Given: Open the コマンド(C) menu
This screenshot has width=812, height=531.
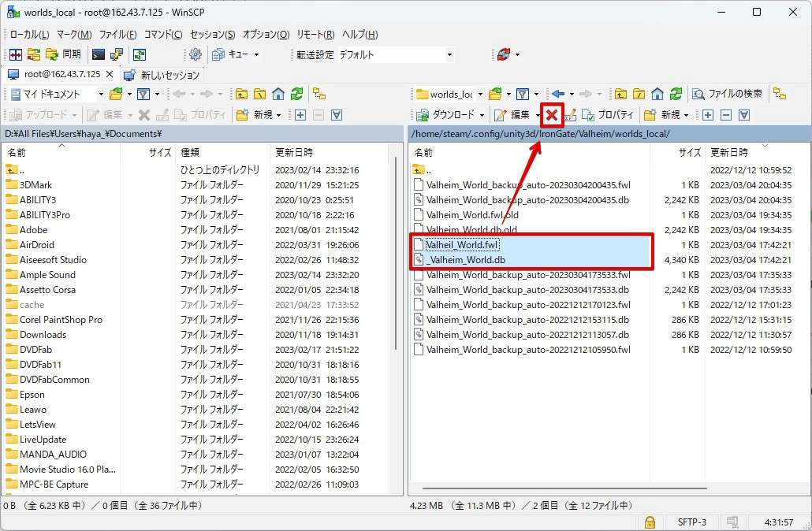Looking at the screenshot, I should (x=163, y=35).
